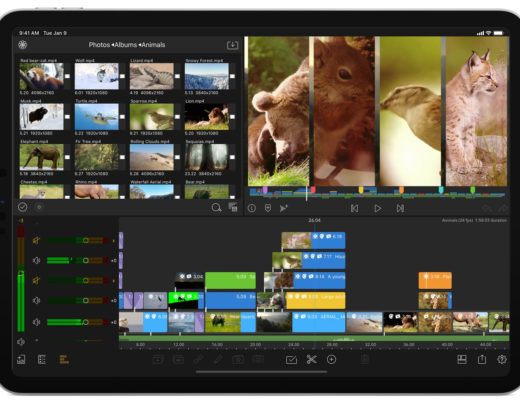
Task: Open the layout switcher icon
Action: [462, 359]
